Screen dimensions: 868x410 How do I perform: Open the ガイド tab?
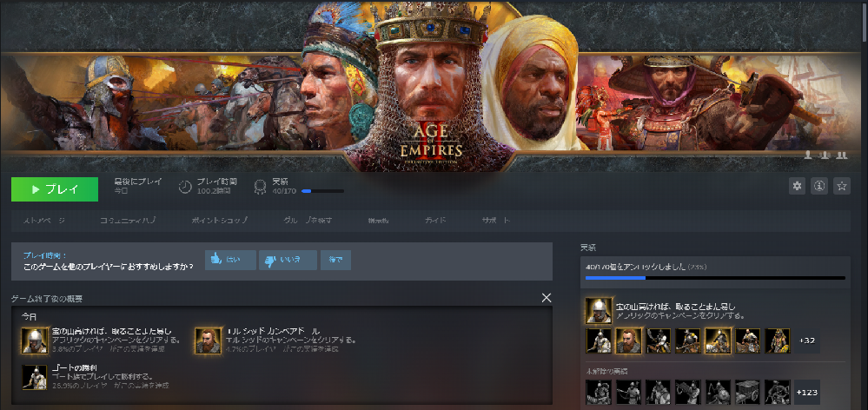point(435,221)
